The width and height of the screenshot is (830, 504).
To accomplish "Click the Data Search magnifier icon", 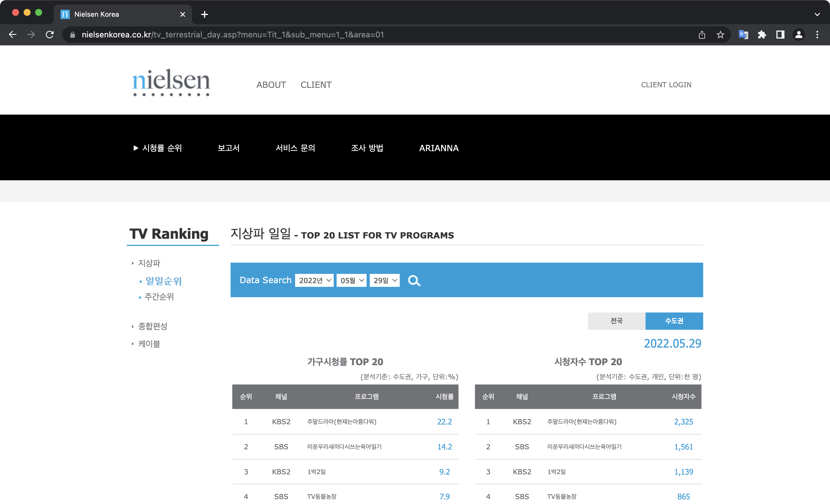I will 414,281.
